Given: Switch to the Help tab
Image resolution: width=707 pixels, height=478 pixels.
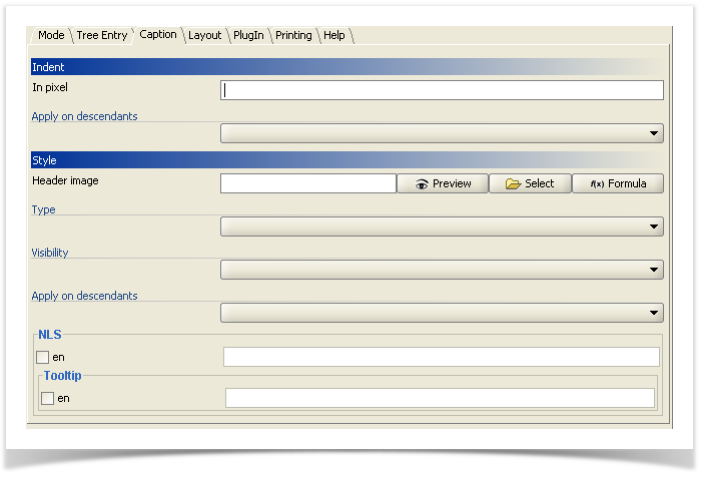Looking at the screenshot, I should pos(334,35).
